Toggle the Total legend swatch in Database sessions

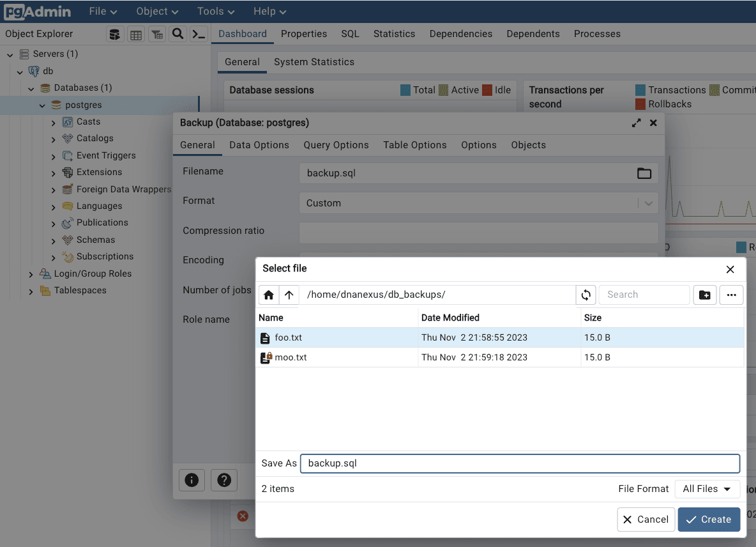pyautogui.click(x=405, y=90)
